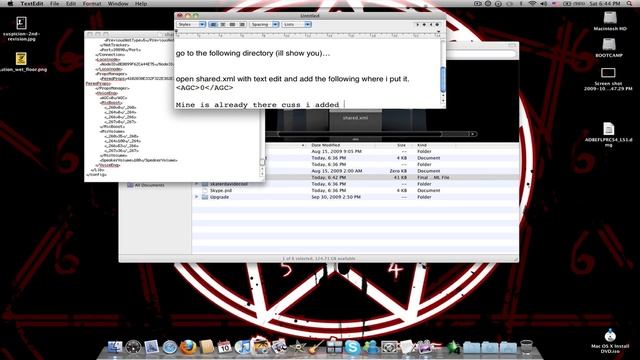Sort Finder list by Size column
The height and width of the screenshot is (360, 640).
pyautogui.click(x=402, y=145)
